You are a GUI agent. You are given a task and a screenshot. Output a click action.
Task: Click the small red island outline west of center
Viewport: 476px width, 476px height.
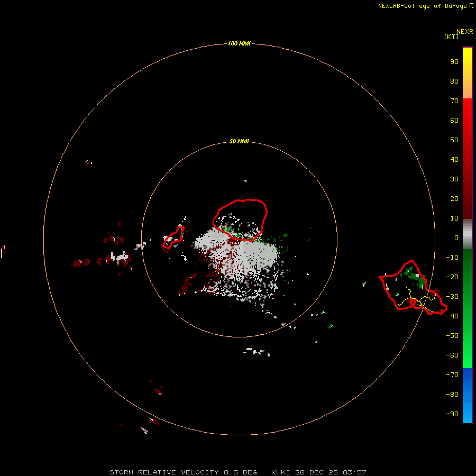coord(173,239)
